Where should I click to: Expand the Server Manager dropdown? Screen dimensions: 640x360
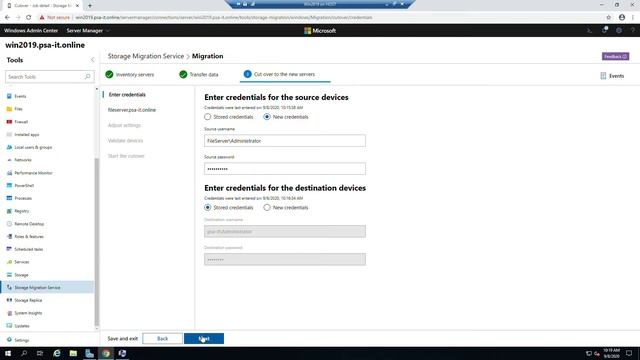(88, 31)
